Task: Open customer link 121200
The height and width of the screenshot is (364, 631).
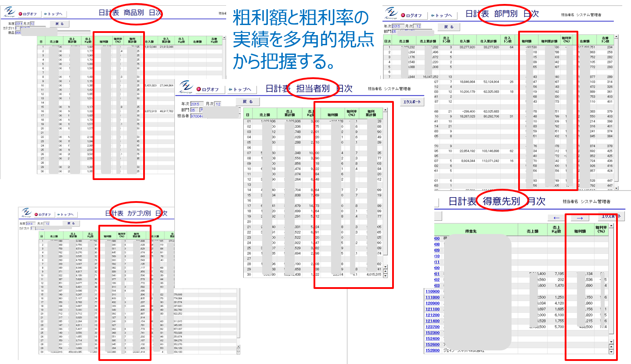Action: 433,315
